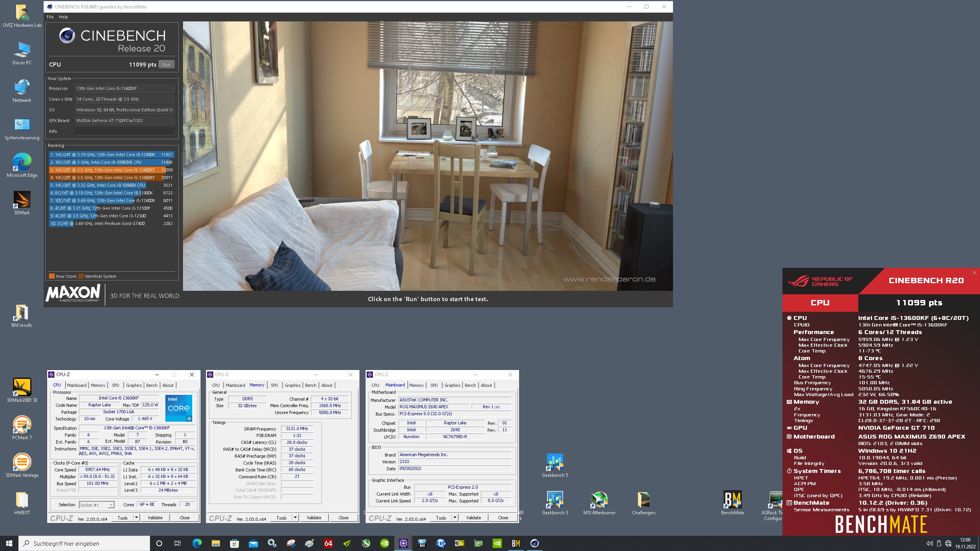The width and height of the screenshot is (980, 551).
Task: Launch 3DMark Vantage shortcut
Action: click(x=22, y=466)
